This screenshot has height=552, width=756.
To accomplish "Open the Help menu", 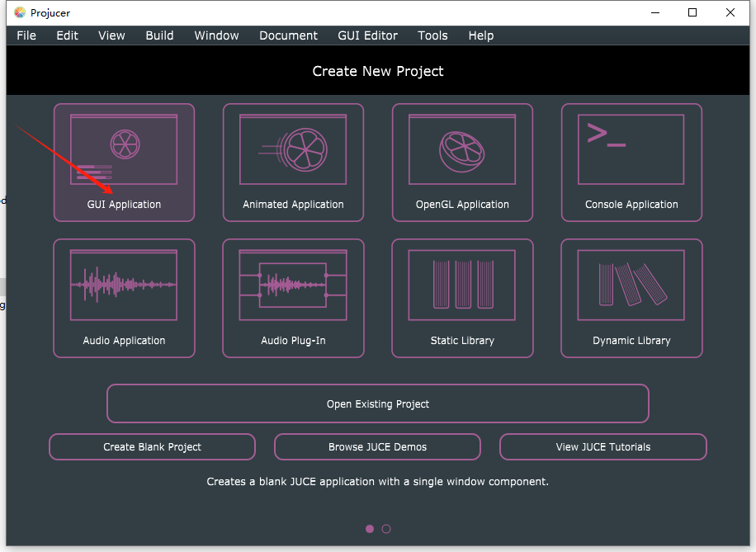I will (x=481, y=35).
